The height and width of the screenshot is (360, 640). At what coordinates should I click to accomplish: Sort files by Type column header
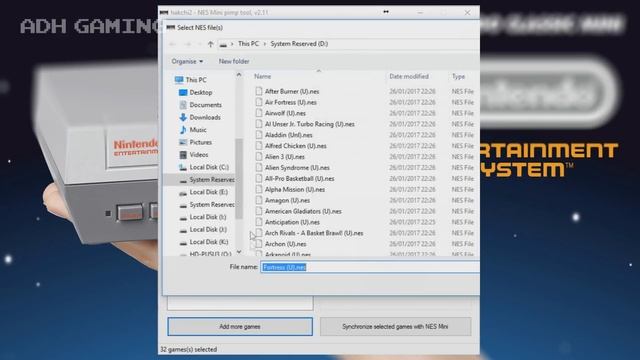(458, 76)
